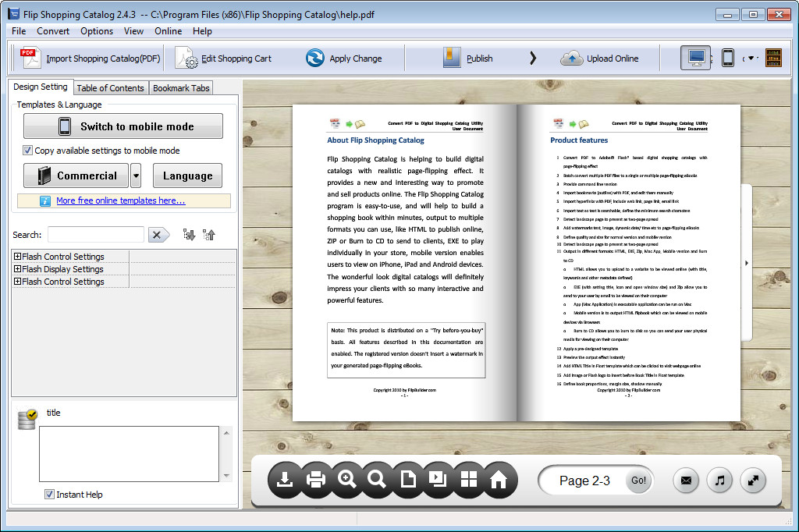Click the Page 2-3 number field
This screenshot has height=532, width=799.
pos(584,481)
